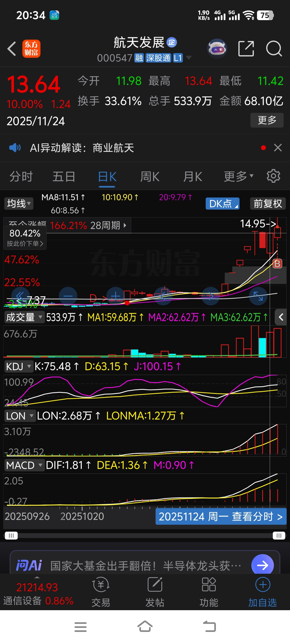Zoom out the chart with minus
The image size is (290, 644).
[68, 296]
